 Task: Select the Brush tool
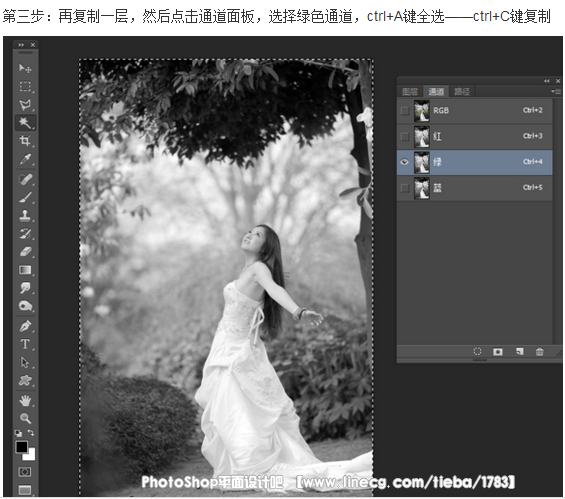(25, 197)
